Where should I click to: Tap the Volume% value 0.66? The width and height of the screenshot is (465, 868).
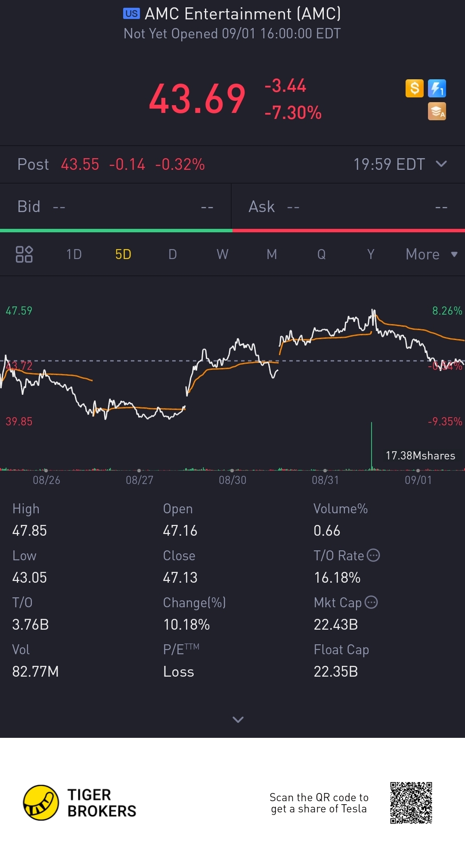click(x=327, y=531)
